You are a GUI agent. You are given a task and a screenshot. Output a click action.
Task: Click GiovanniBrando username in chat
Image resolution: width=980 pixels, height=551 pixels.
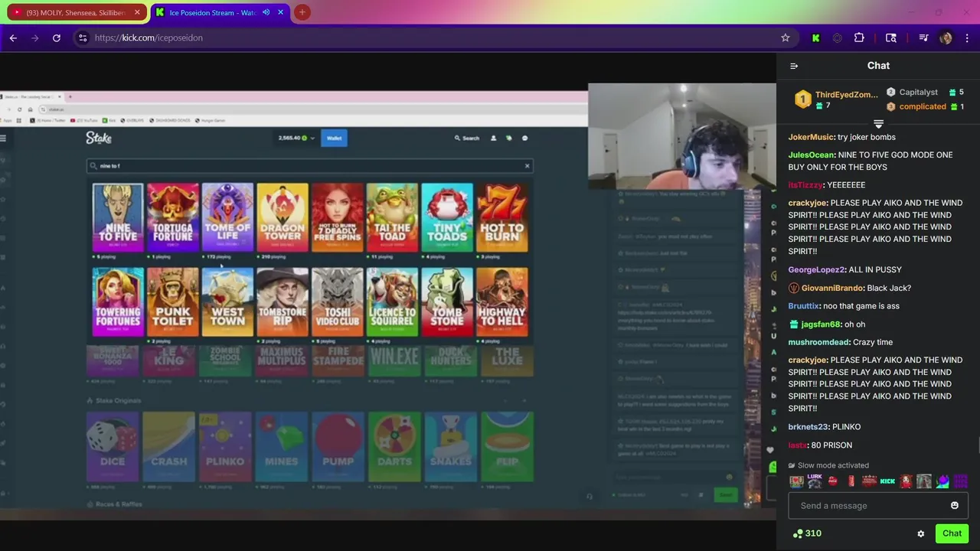tap(833, 288)
